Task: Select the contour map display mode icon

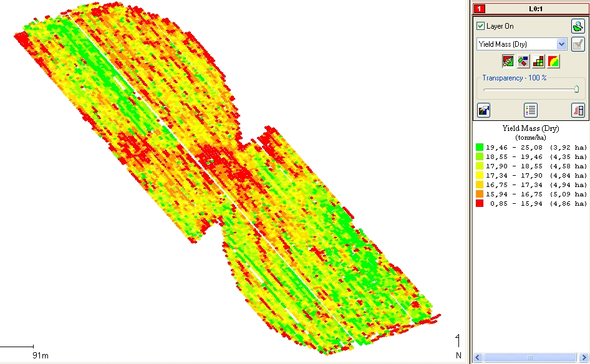Action: pyautogui.click(x=553, y=61)
